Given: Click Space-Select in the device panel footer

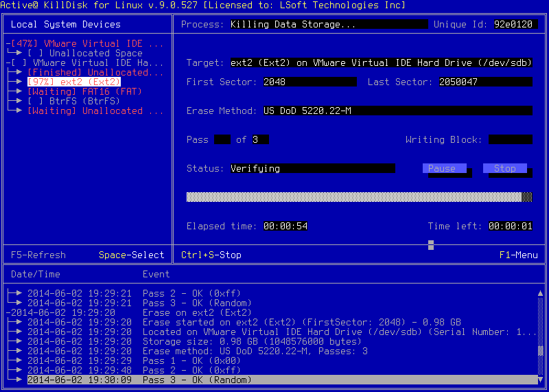Looking at the screenshot, I should (x=132, y=255).
